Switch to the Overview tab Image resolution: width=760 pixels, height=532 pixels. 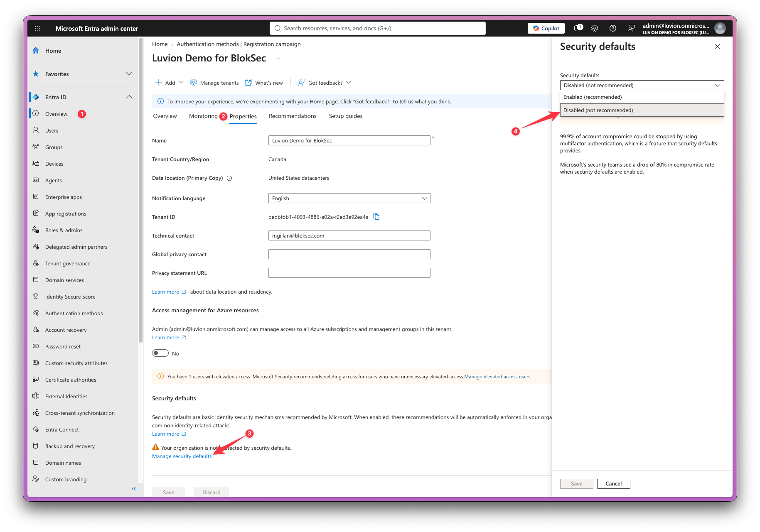pyautogui.click(x=165, y=116)
